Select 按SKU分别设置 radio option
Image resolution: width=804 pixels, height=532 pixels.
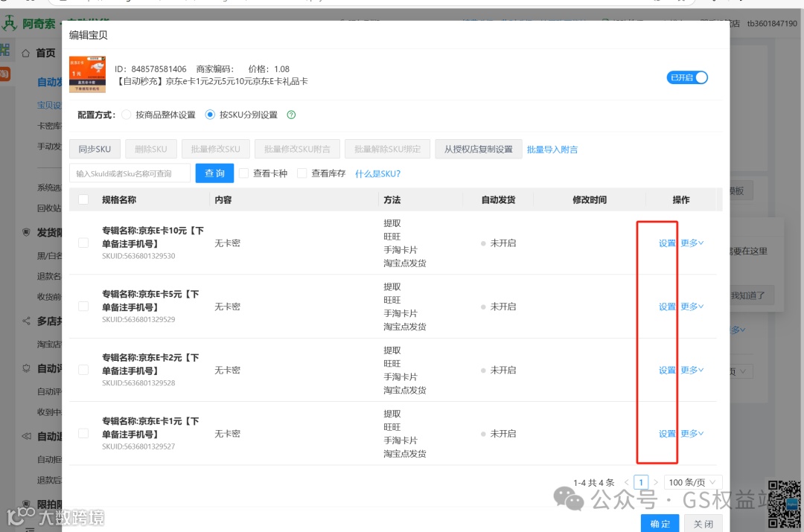pyautogui.click(x=210, y=115)
